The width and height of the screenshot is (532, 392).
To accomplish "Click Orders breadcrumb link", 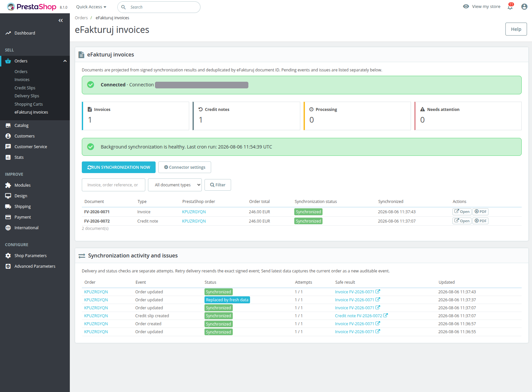I will [81, 18].
